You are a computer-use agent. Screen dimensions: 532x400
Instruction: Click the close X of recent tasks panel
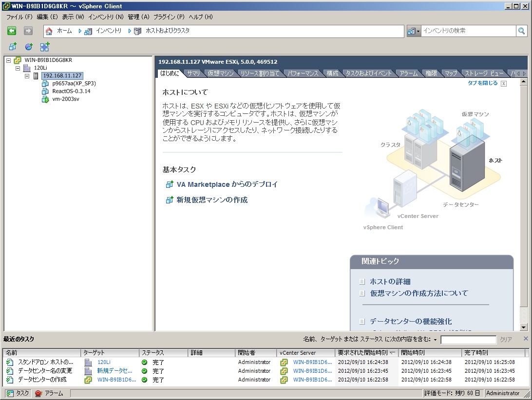526,339
